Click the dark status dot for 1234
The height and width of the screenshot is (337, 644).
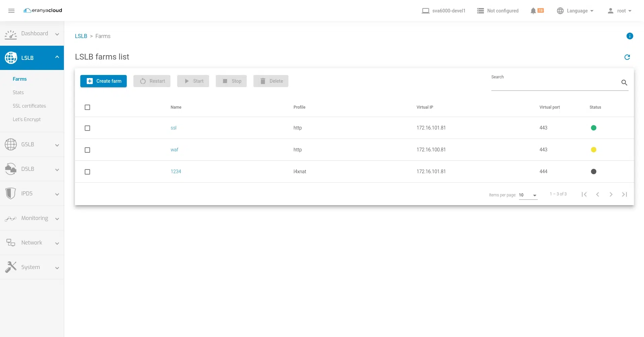pos(594,172)
